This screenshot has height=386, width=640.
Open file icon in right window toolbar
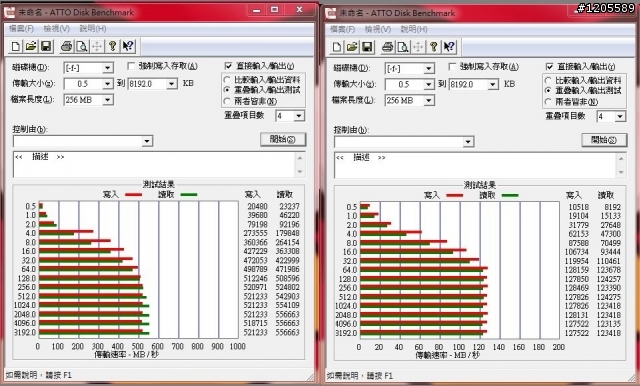point(352,47)
